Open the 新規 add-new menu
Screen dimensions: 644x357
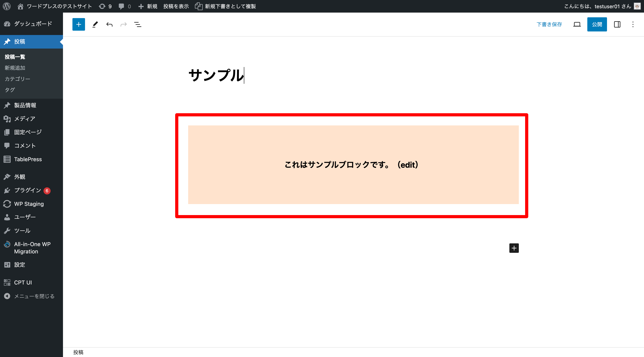tap(148, 6)
